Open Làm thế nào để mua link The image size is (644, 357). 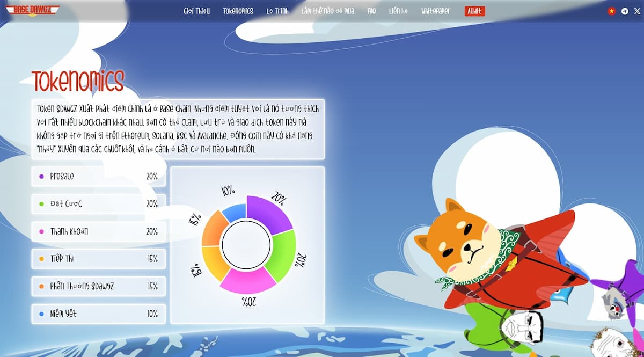click(x=328, y=11)
